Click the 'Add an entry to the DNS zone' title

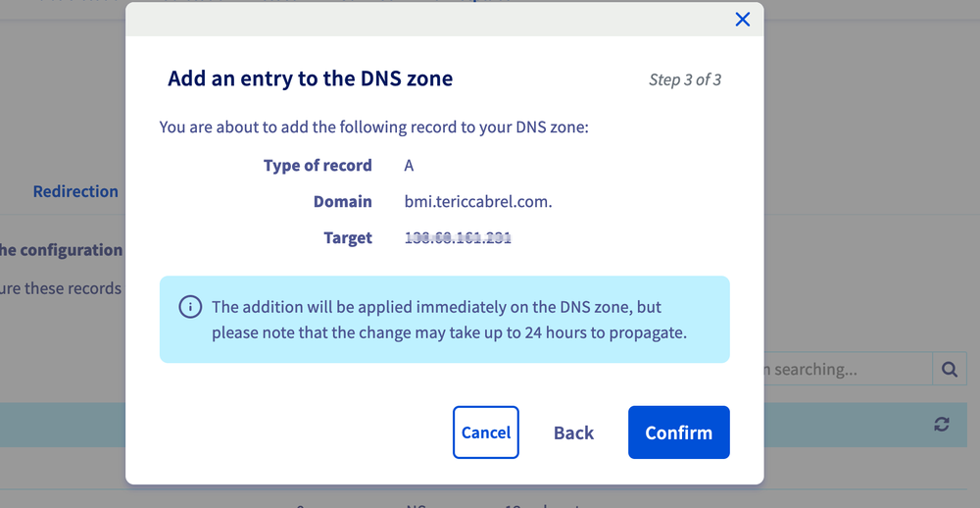310,78
